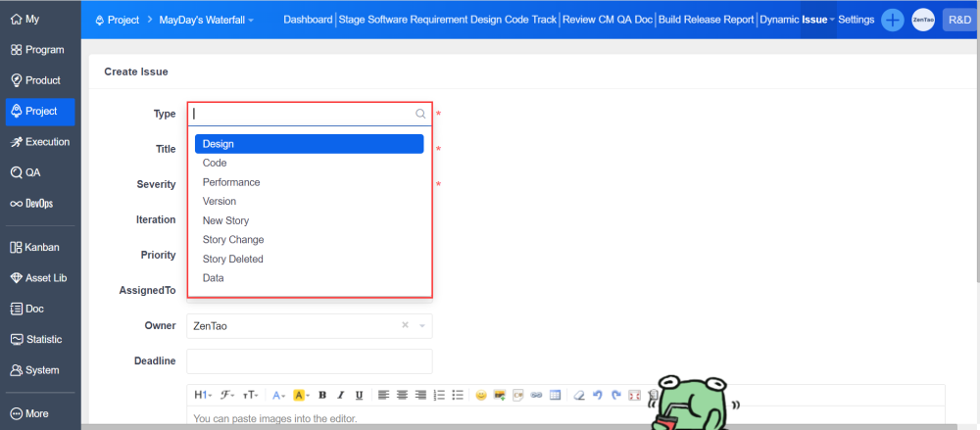The height and width of the screenshot is (430, 980).
Task: Clear the Owner field with the x
Action: (406, 325)
